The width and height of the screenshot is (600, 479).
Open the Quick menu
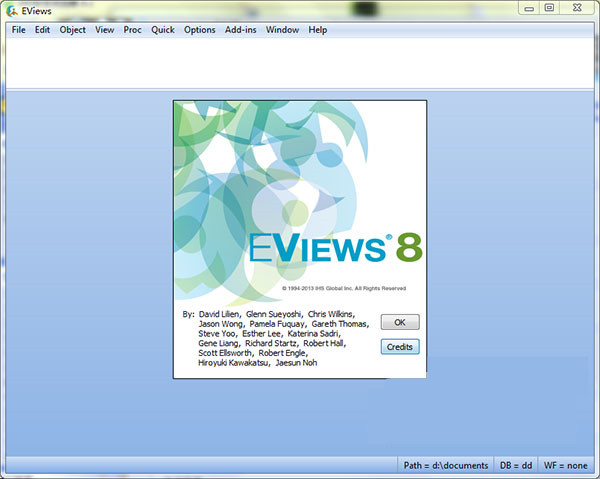tap(163, 30)
